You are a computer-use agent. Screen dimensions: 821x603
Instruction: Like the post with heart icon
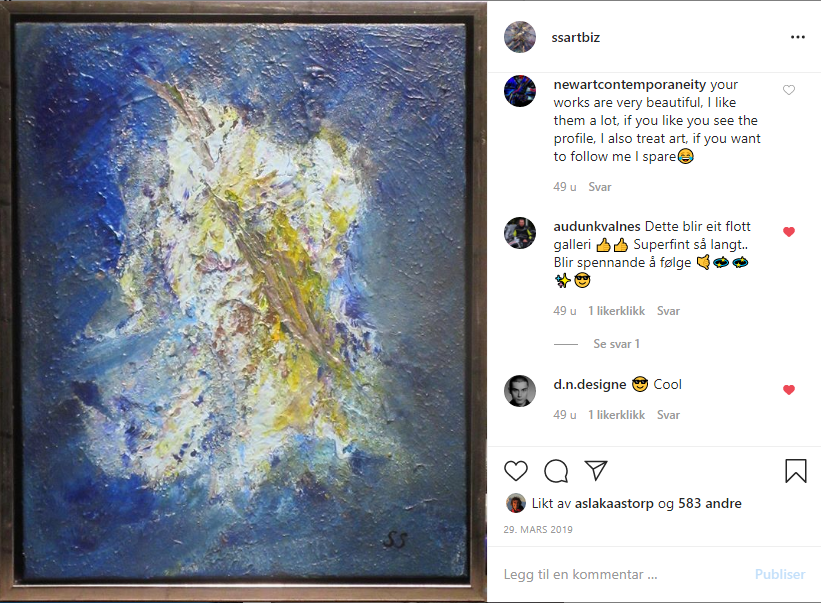[516, 471]
